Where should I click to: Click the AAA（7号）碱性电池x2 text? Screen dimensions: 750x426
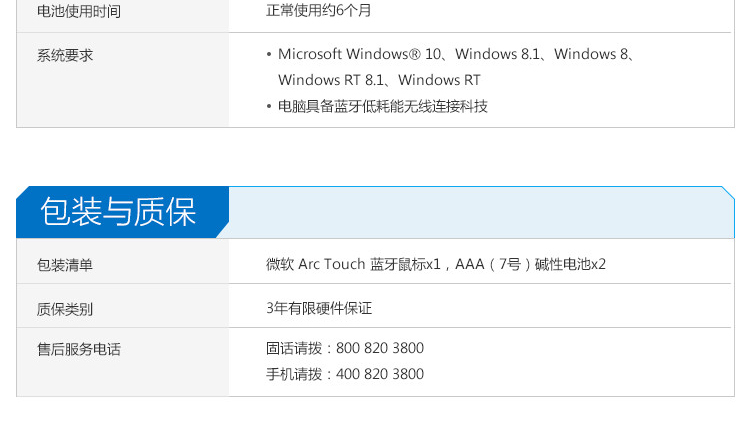(x=531, y=264)
